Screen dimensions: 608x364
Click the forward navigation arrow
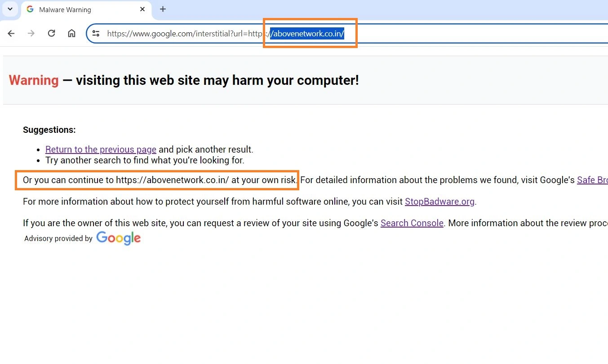tap(31, 33)
